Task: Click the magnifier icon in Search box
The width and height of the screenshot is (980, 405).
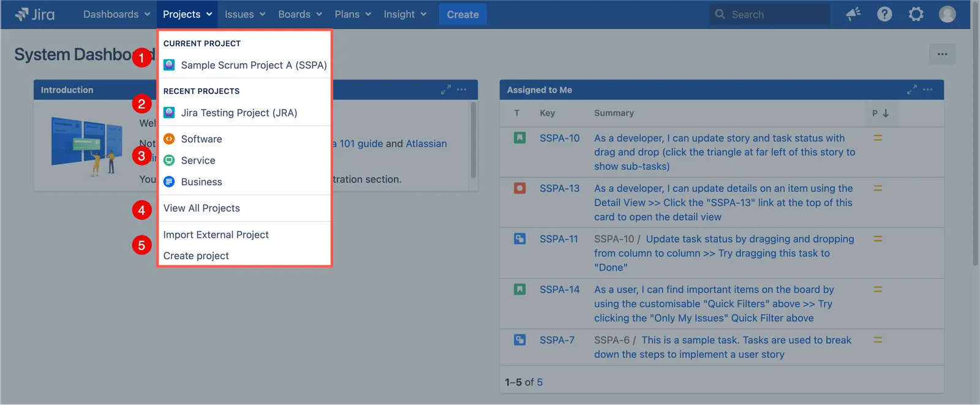Action: click(720, 14)
